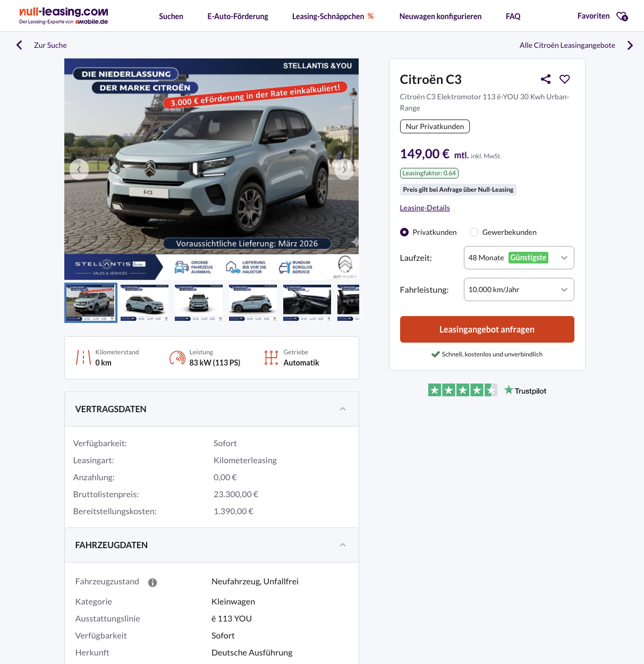Select the Privatkunden radio button

click(404, 232)
